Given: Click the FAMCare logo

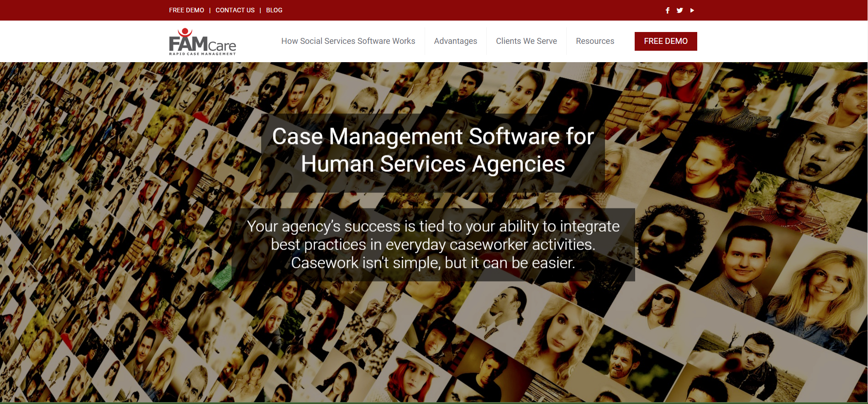Looking at the screenshot, I should [x=203, y=42].
